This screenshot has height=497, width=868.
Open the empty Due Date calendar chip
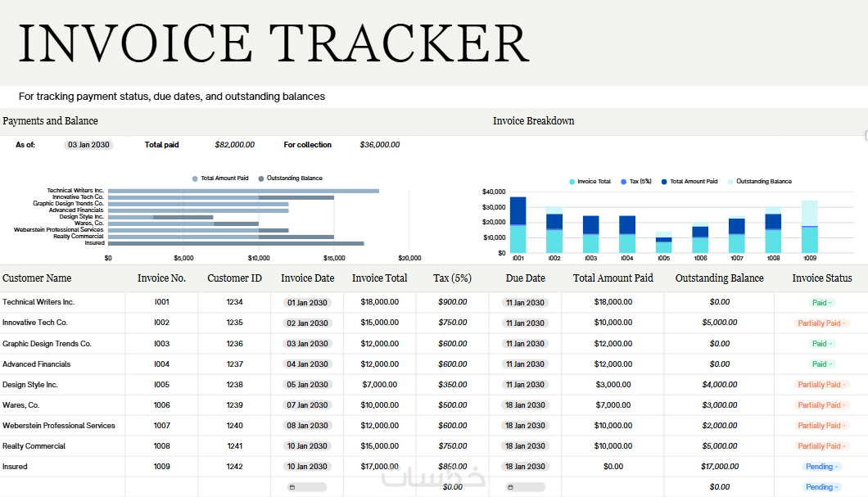(526, 487)
